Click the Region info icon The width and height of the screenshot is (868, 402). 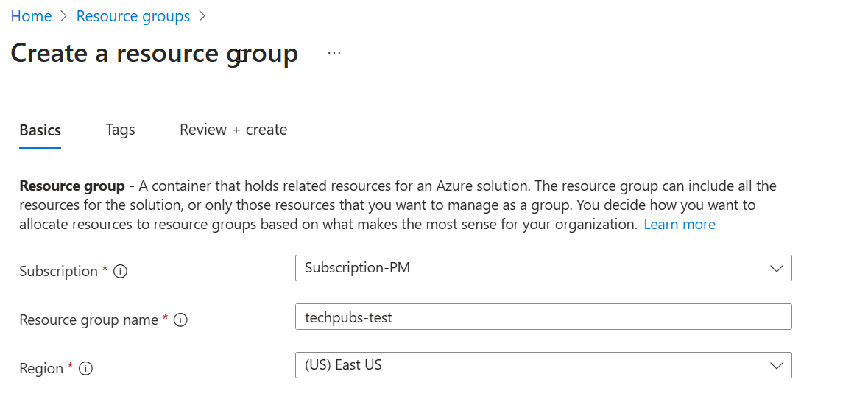coord(86,368)
